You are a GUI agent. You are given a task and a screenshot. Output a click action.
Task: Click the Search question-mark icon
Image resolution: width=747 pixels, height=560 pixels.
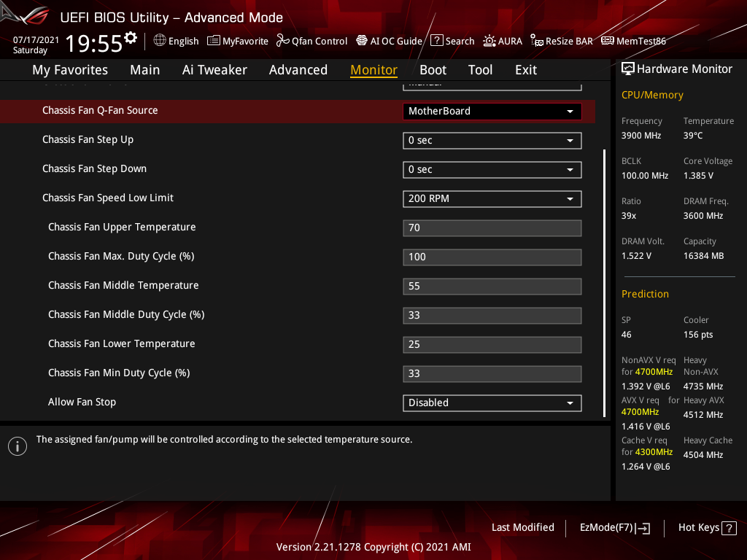(437, 41)
